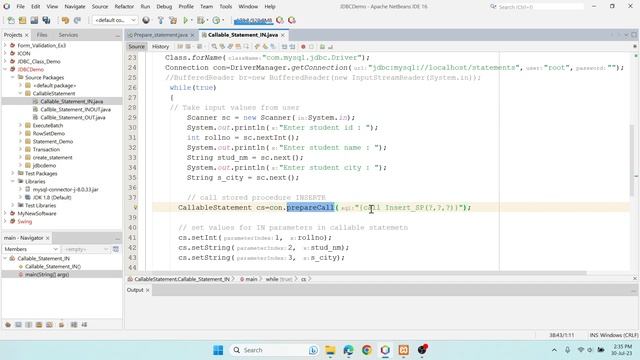Click the last profiler icon after the memory bar

click(x=292, y=20)
